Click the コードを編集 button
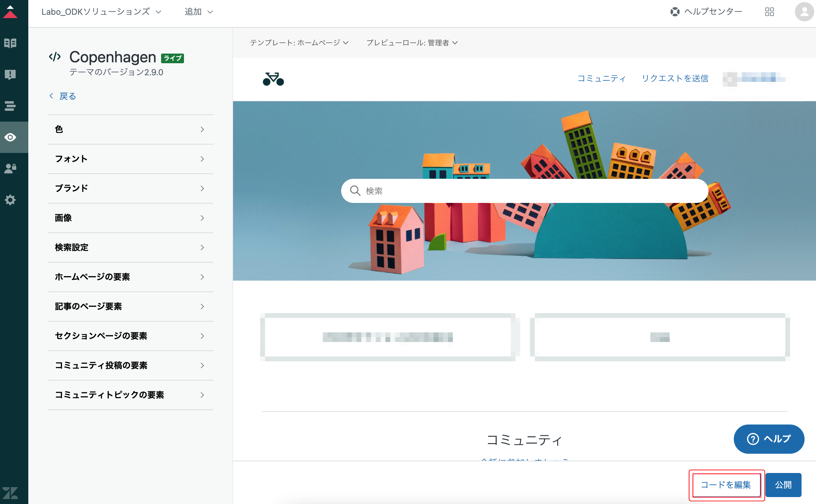 (726, 485)
